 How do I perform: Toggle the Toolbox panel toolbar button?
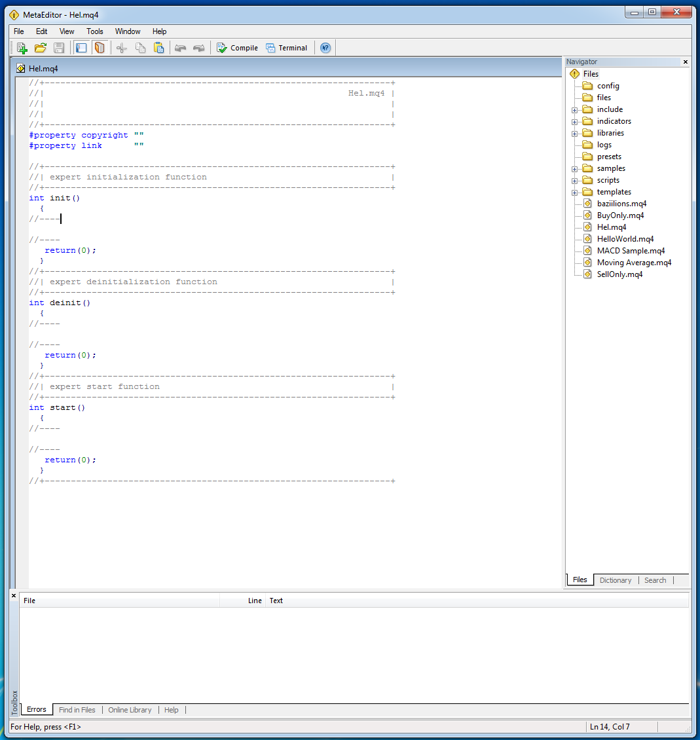coord(100,48)
